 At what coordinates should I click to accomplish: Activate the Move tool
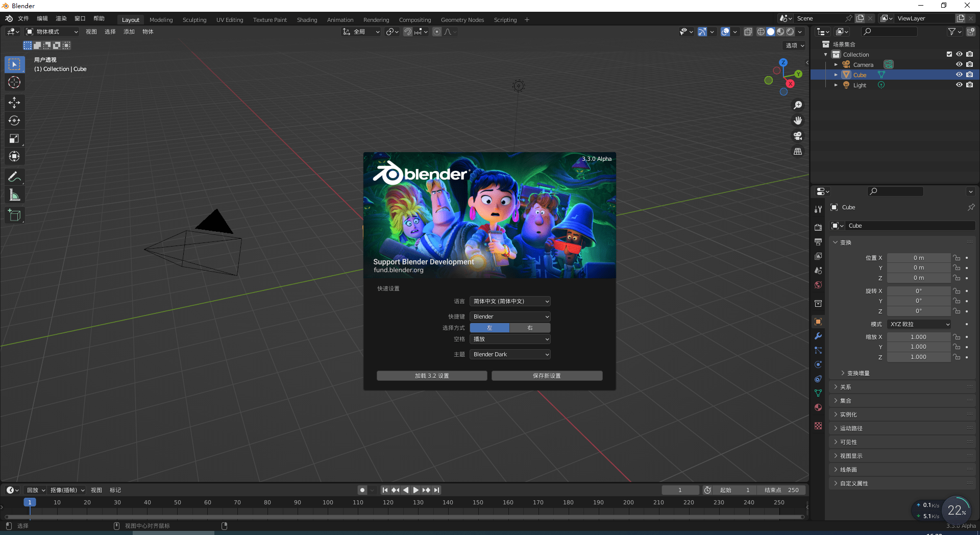click(x=14, y=103)
